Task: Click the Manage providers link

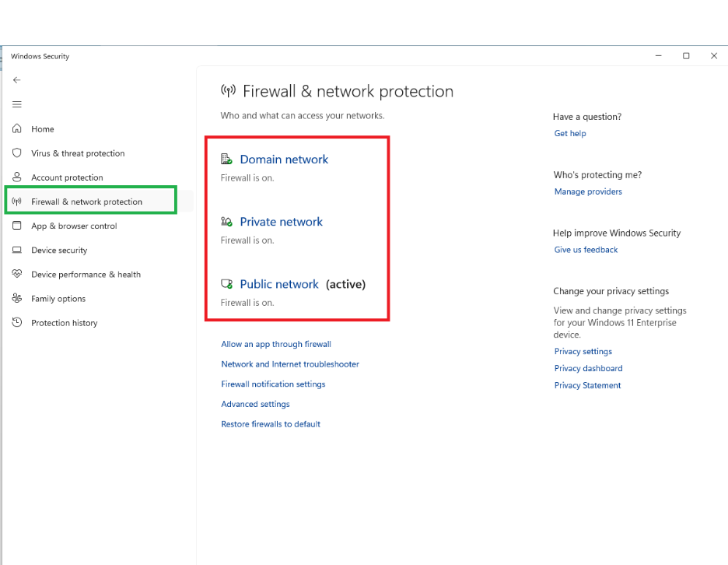Action: pos(588,191)
